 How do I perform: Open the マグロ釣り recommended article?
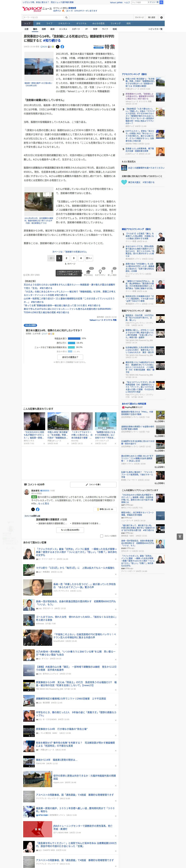click(x=75, y=568)
